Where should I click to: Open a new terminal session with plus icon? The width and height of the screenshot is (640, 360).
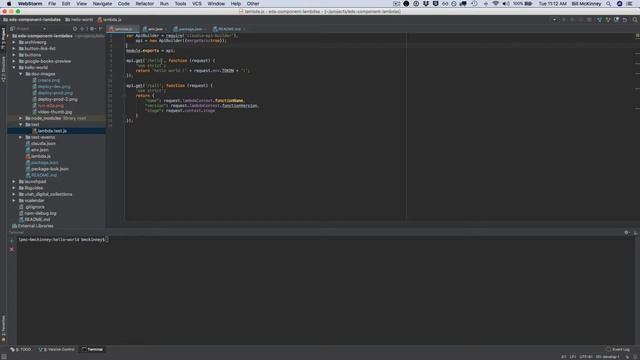(12, 241)
